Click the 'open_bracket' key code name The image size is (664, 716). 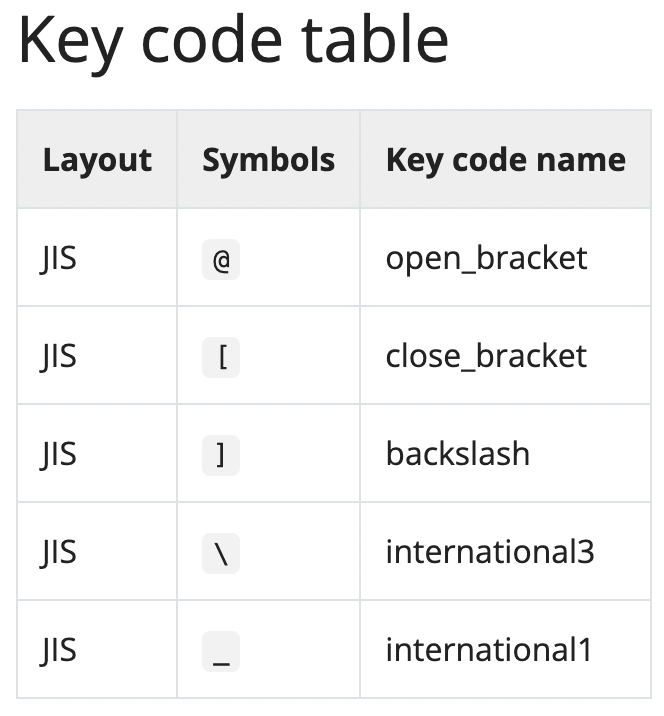click(x=486, y=258)
